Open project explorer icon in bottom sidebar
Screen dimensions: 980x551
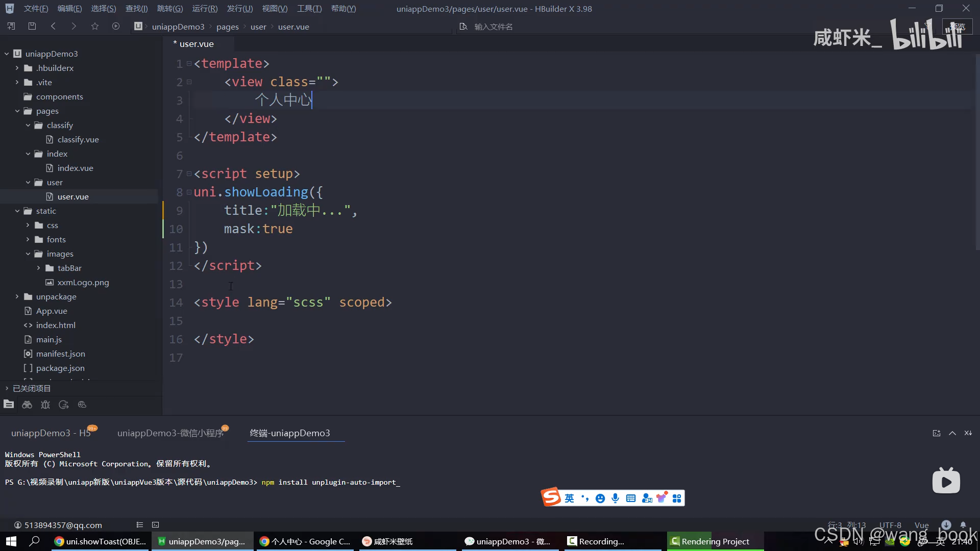[9, 405]
